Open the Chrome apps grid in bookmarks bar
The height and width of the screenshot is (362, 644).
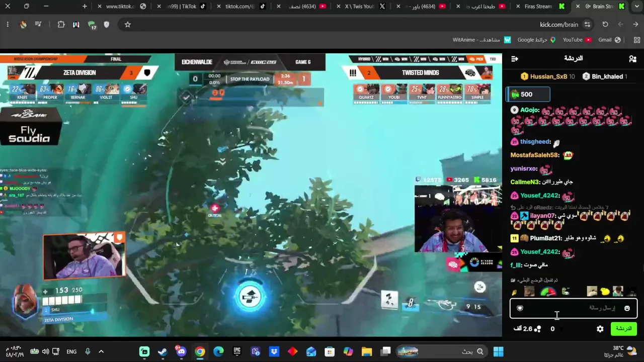click(x=637, y=40)
